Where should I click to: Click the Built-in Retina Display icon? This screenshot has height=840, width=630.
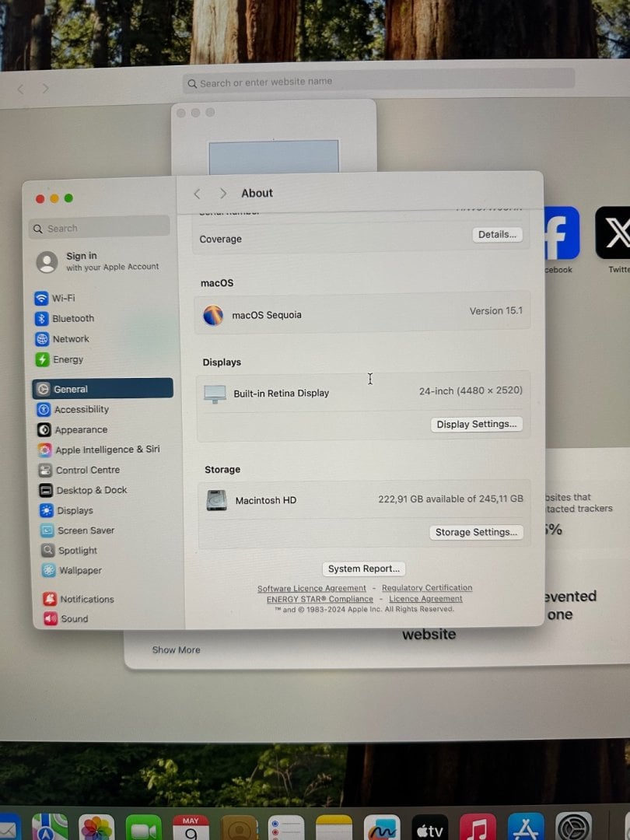pyautogui.click(x=215, y=394)
